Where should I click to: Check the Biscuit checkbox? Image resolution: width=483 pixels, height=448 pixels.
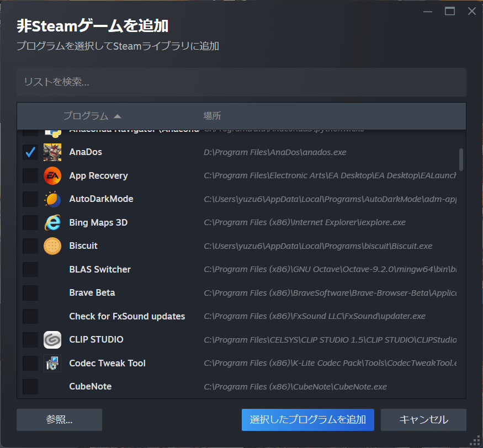[30, 246]
